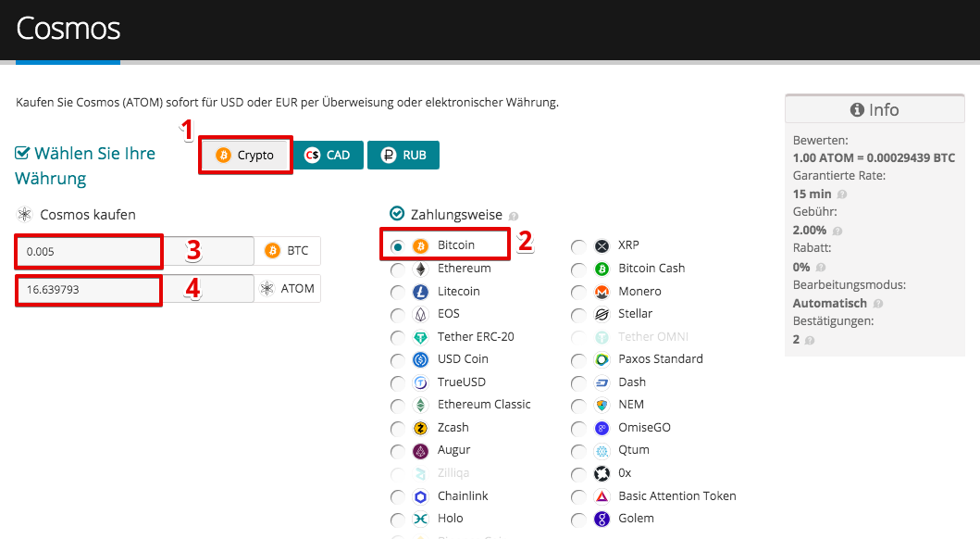Select the Stellar radio button
980x539 pixels.
[578, 315]
